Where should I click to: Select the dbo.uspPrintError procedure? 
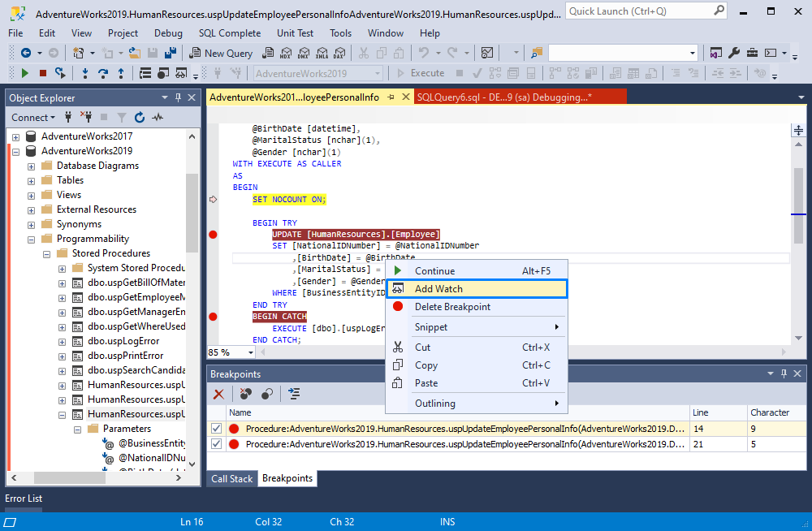click(x=125, y=356)
